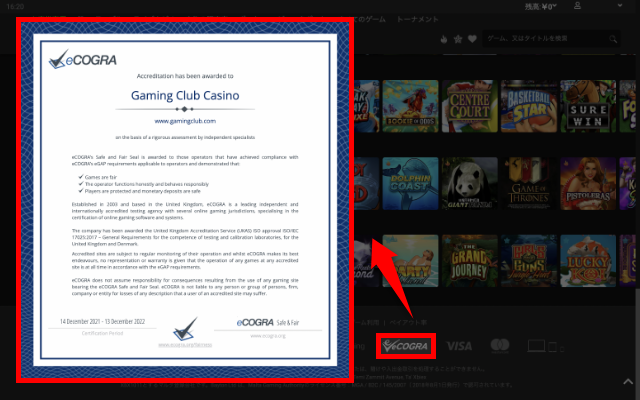Screen dimensions: 640x400
Task: Click the Mastercard payment logo
Action: coord(501,346)
